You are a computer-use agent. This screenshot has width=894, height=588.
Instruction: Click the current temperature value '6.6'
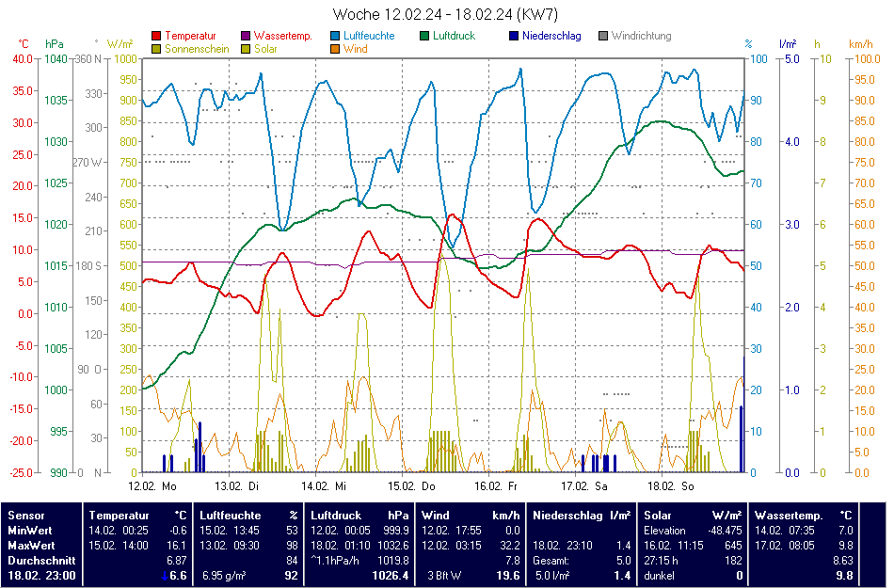pos(179,576)
